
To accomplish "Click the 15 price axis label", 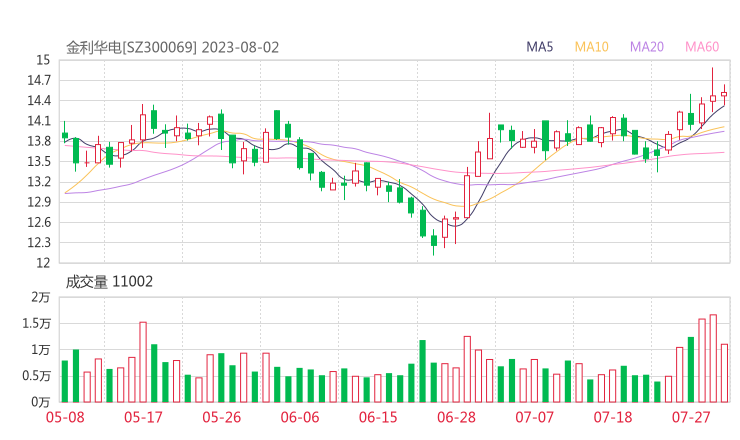I will [x=43, y=60].
